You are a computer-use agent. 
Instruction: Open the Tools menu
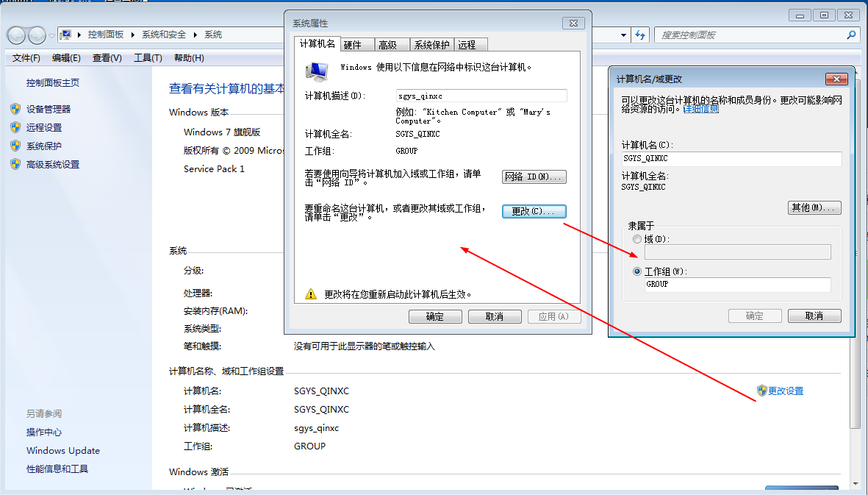(148, 58)
